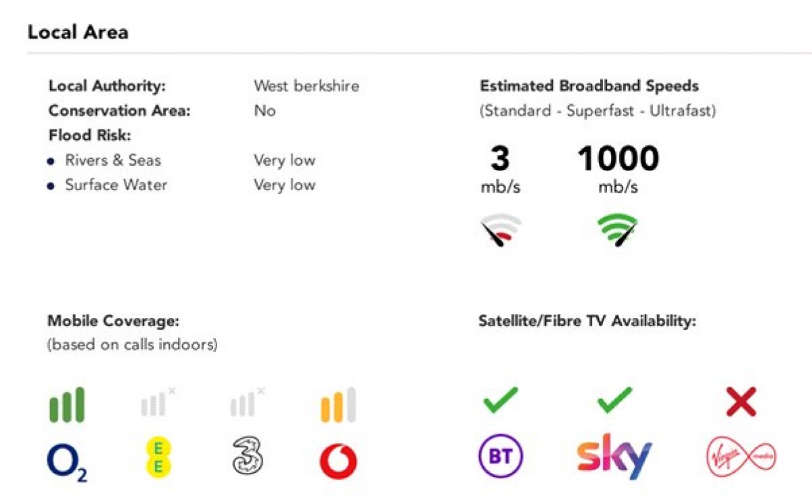The height and width of the screenshot is (504, 812).
Task: Click the orange Vodafone signal bars
Action: pyautogui.click(x=338, y=405)
